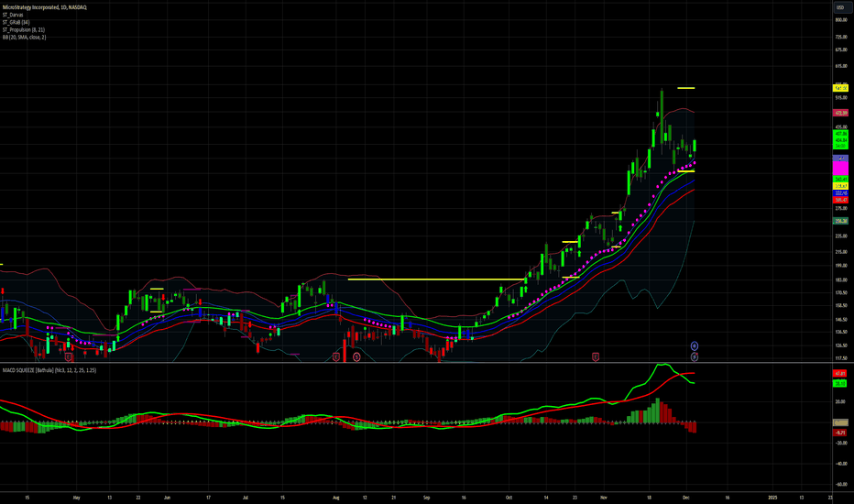Click the red 472.39 price label
The image size is (854, 504).
pyautogui.click(x=839, y=113)
